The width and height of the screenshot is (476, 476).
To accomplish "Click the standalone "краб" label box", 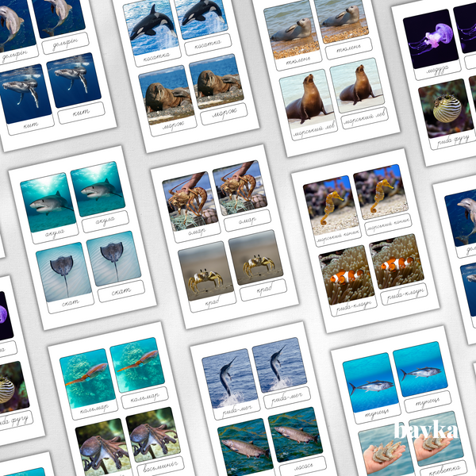I will (263, 290).
